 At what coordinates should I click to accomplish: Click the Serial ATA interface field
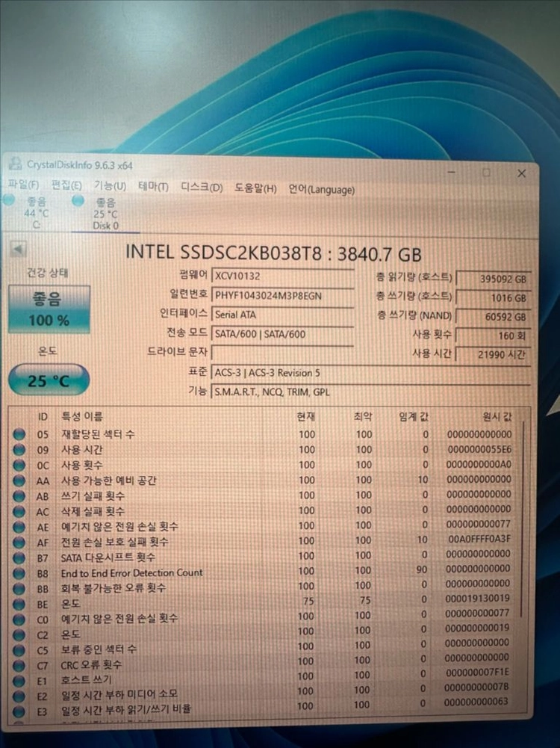coord(283,315)
